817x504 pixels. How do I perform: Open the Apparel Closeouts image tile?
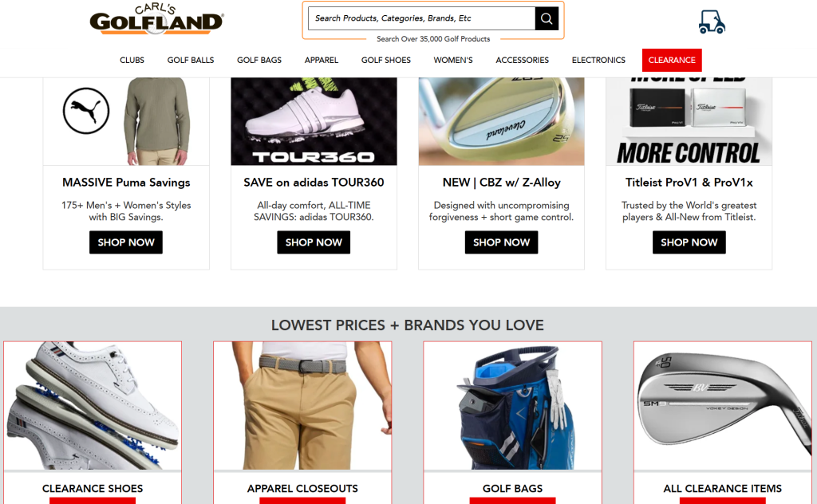[x=302, y=406]
